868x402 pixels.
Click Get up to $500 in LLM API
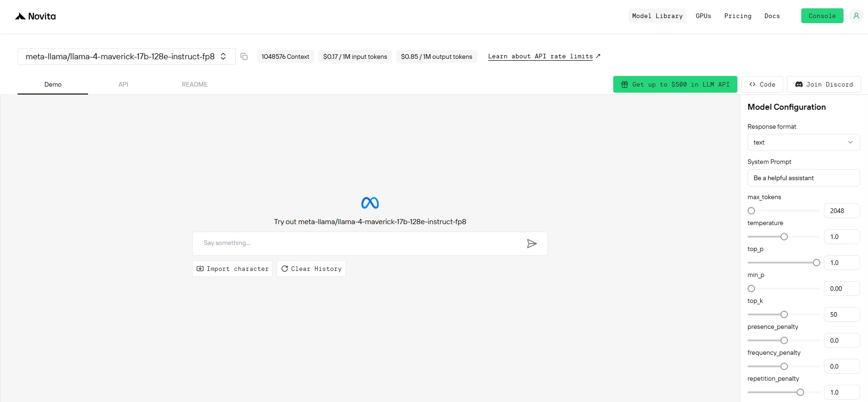pyautogui.click(x=675, y=84)
